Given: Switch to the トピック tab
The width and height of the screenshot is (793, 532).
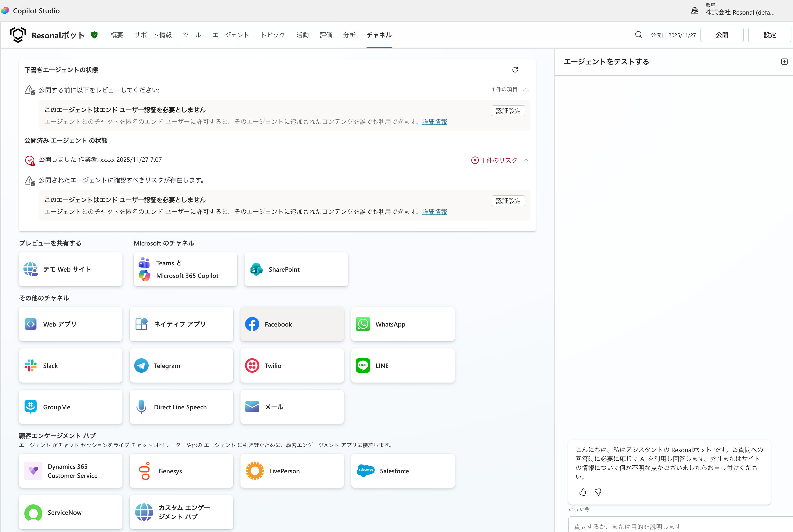Looking at the screenshot, I should click(x=273, y=35).
